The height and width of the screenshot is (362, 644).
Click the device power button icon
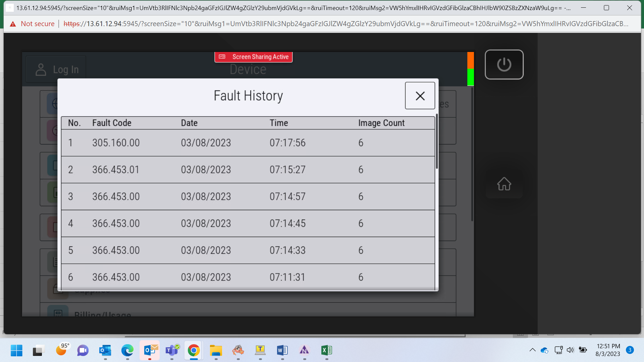click(504, 64)
